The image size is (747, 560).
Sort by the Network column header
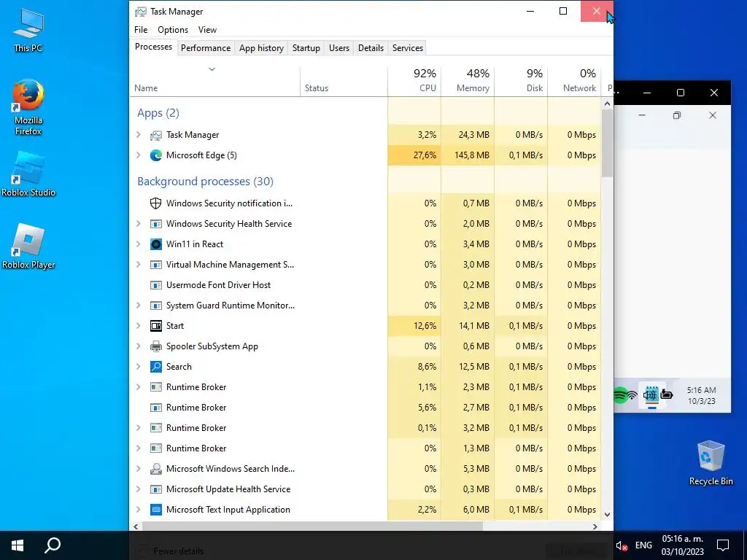tap(575, 81)
